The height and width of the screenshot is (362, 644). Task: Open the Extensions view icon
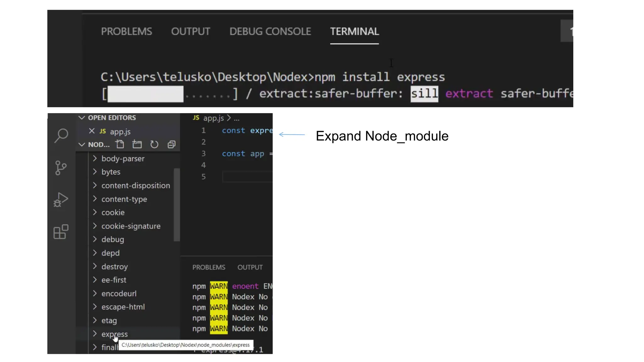tap(61, 232)
